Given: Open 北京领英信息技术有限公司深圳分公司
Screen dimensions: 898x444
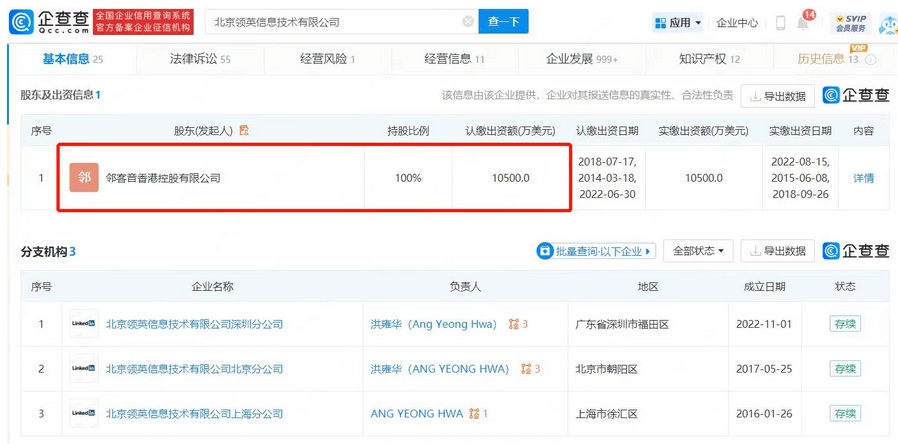Looking at the screenshot, I should [x=194, y=324].
